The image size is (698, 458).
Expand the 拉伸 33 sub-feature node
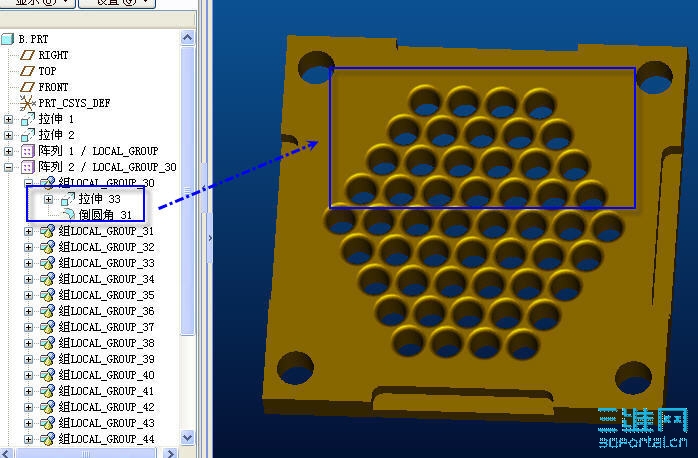coord(49,199)
